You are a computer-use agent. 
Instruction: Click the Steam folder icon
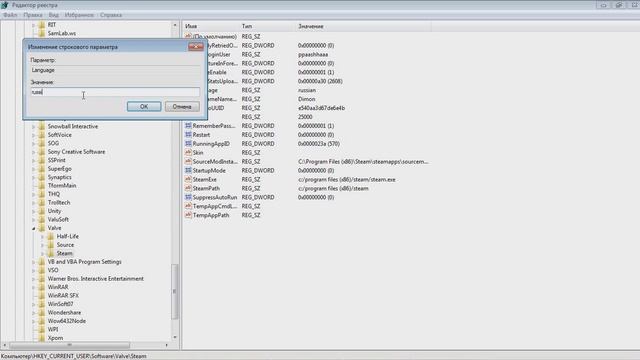51,253
